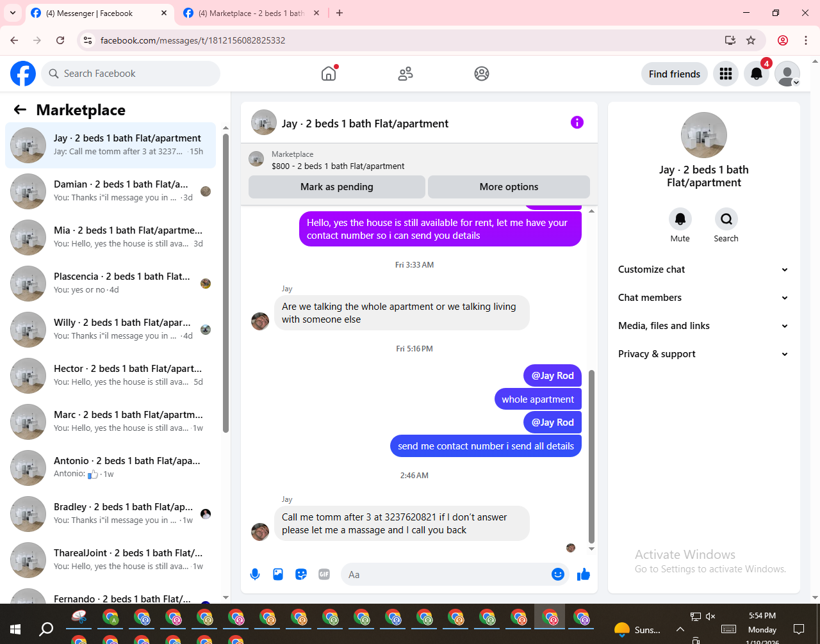Go back using the Marketplace arrow
The width and height of the screenshot is (820, 644).
coord(20,110)
